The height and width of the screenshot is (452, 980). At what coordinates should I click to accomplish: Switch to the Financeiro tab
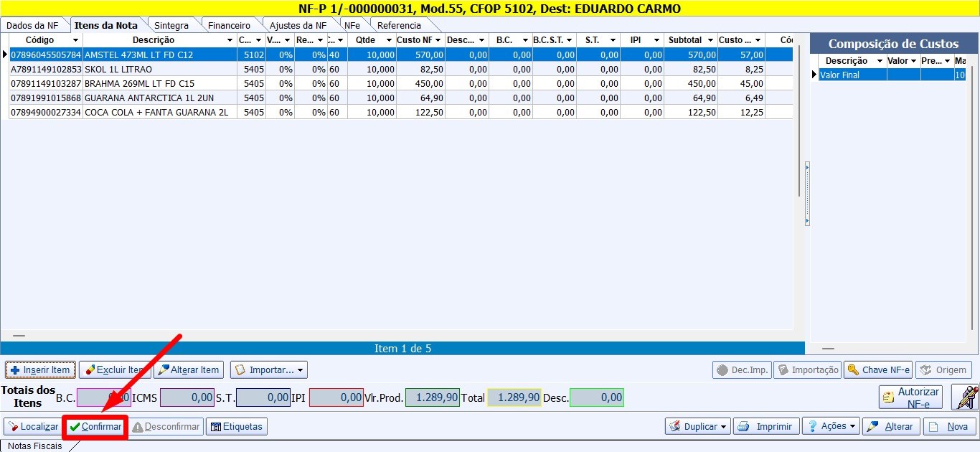229,25
